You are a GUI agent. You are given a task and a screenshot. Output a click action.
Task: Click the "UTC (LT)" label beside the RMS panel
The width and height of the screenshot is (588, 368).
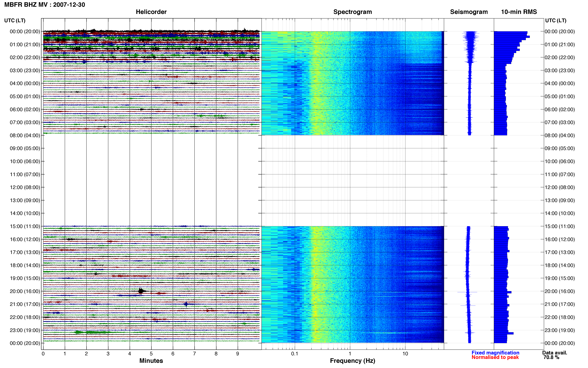point(556,20)
